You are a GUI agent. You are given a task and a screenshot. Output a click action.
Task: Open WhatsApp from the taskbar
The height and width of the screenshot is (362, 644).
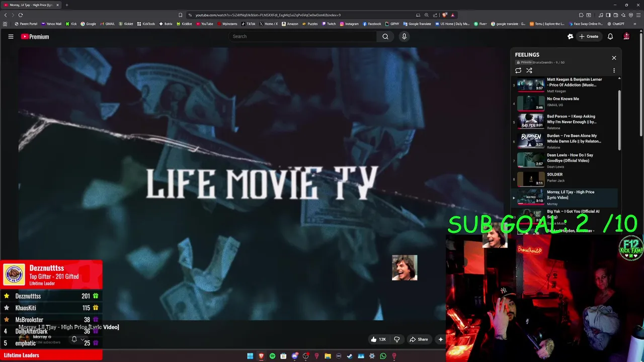(x=383, y=356)
